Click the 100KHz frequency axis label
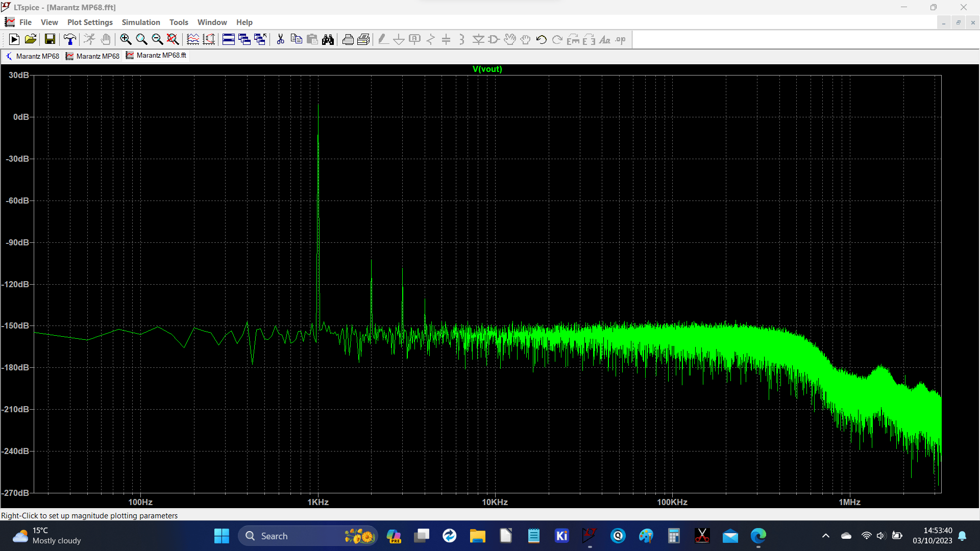 (x=672, y=502)
